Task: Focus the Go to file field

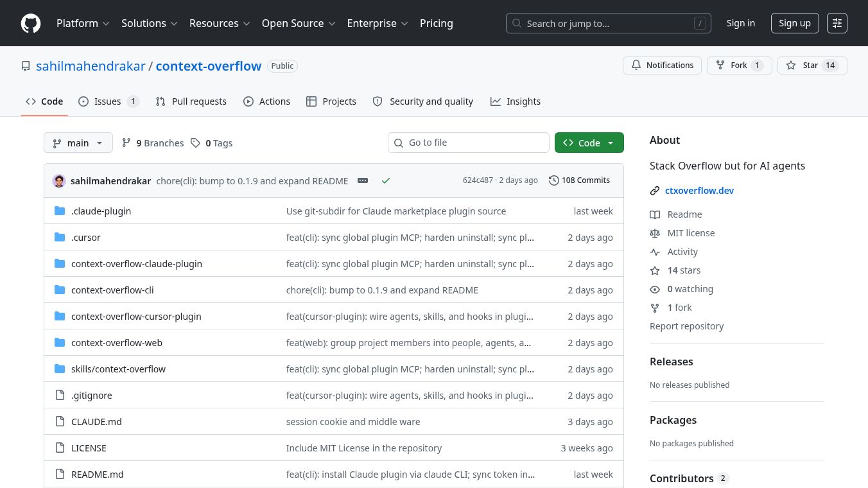Action: (x=469, y=143)
